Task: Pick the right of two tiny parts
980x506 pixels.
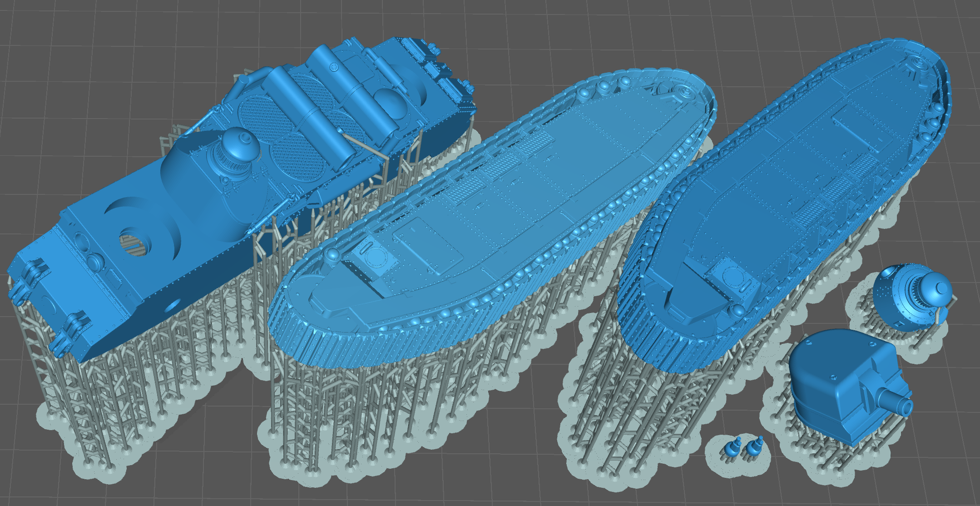Action: click(752, 448)
